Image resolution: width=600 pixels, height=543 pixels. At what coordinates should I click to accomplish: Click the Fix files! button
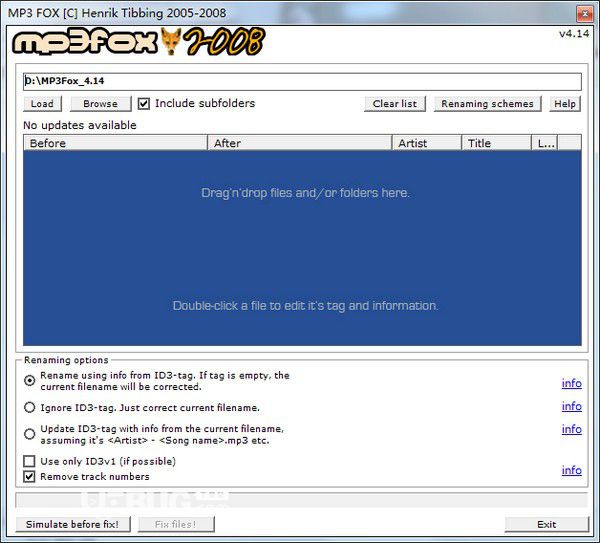point(176,524)
